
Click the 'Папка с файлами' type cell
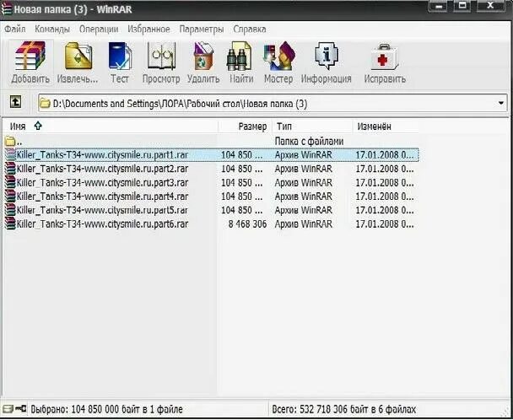pos(309,142)
